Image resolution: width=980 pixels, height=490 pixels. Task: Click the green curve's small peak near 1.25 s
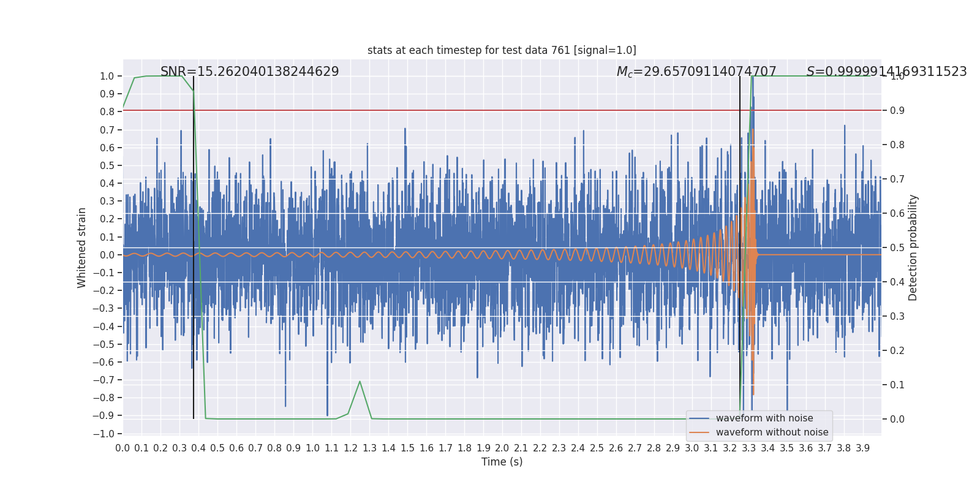[x=360, y=382]
